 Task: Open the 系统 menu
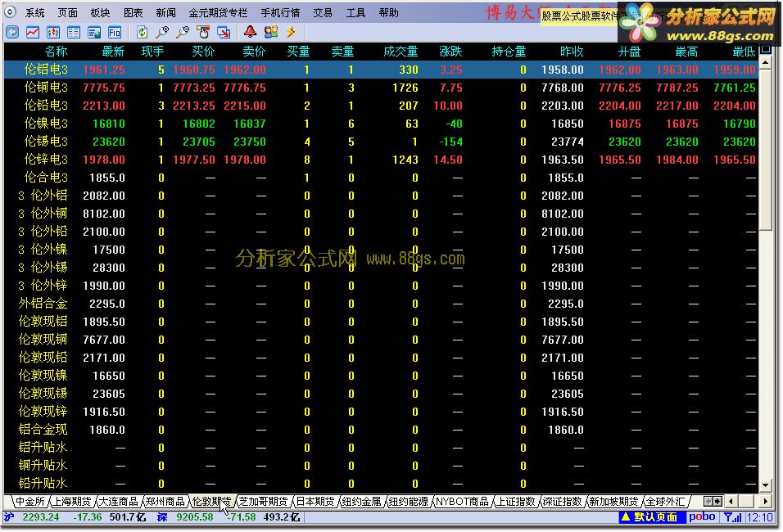[x=35, y=12]
